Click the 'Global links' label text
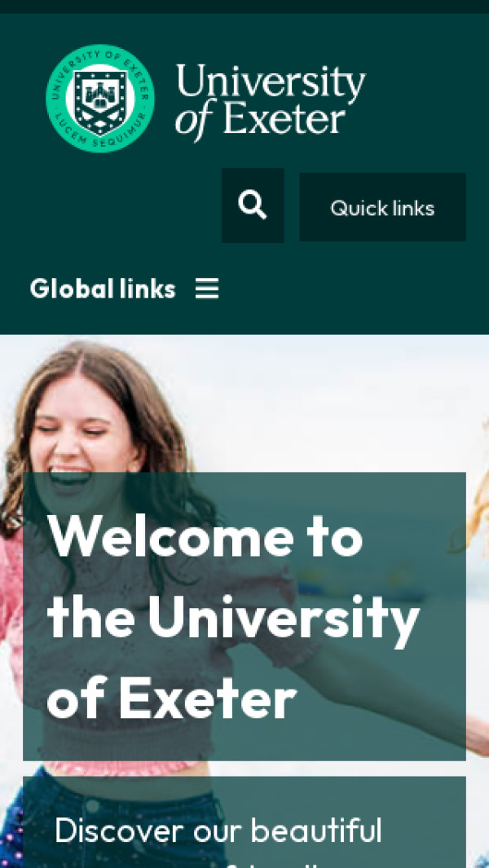 click(103, 289)
